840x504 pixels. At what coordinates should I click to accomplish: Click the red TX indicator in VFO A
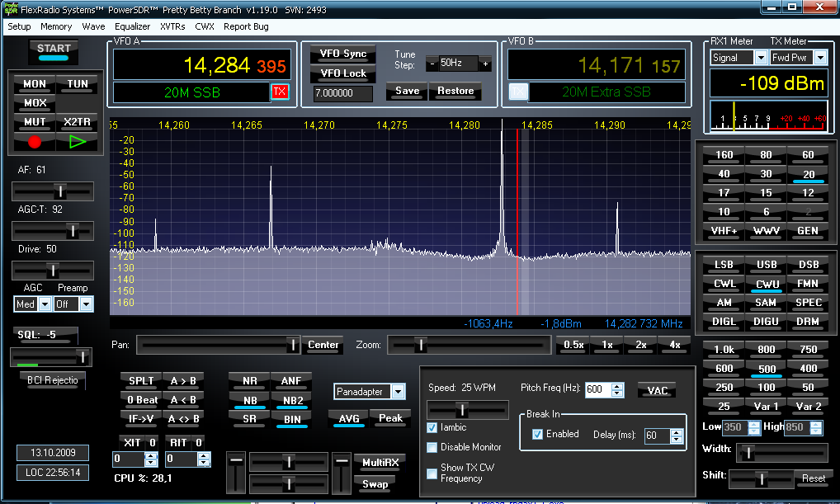pyautogui.click(x=281, y=92)
